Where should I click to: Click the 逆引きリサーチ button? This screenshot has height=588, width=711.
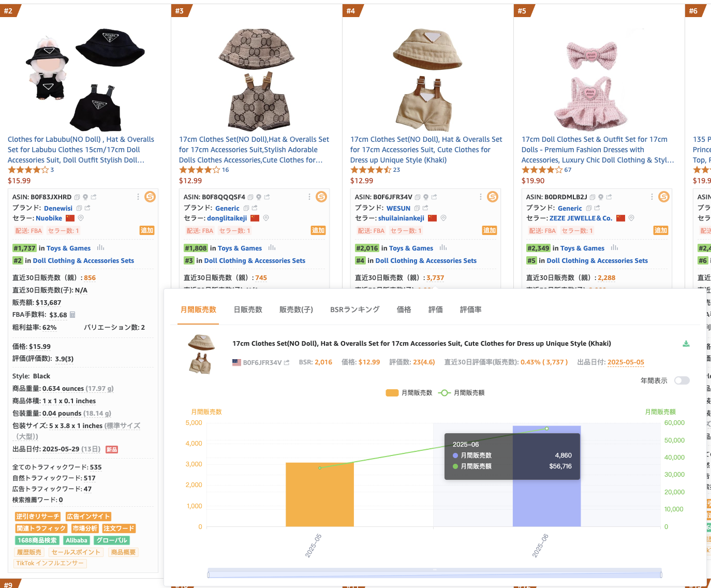38,517
